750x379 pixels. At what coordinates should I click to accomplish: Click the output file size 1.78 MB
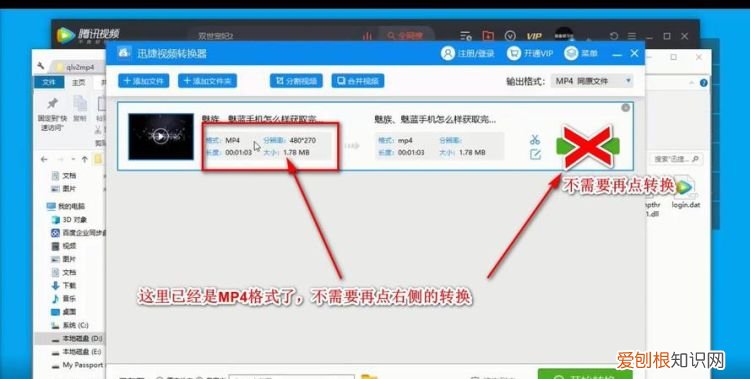click(x=472, y=153)
